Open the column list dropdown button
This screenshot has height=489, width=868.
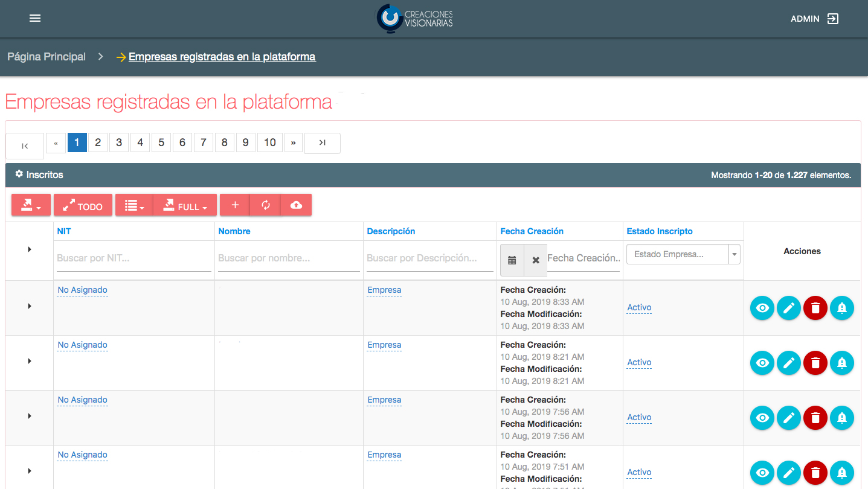[x=133, y=206]
